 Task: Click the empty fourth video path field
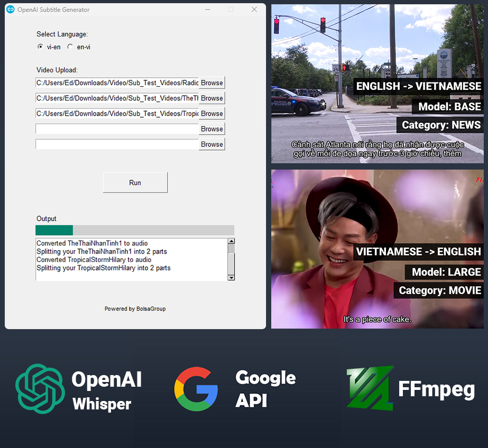click(x=117, y=129)
